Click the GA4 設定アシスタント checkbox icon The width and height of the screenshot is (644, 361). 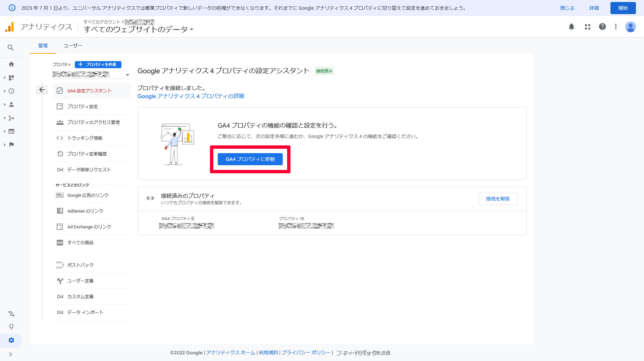click(60, 91)
